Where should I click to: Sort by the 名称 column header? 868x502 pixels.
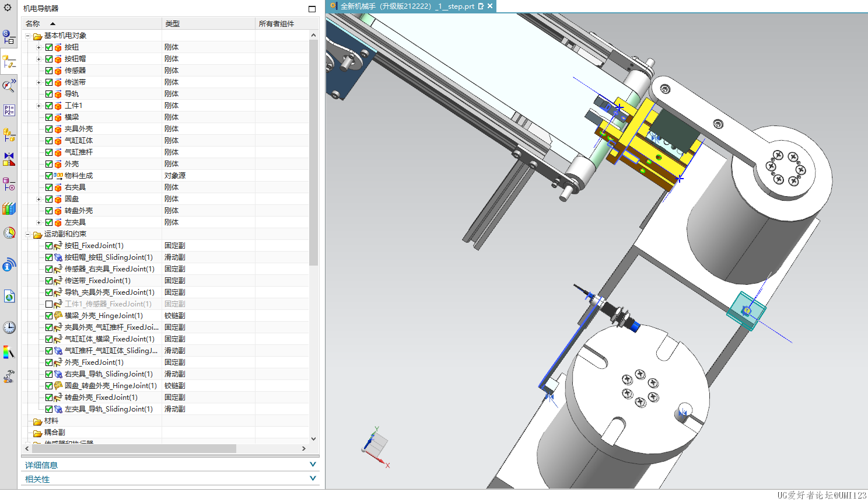pyautogui.click(x=92, y=23)
